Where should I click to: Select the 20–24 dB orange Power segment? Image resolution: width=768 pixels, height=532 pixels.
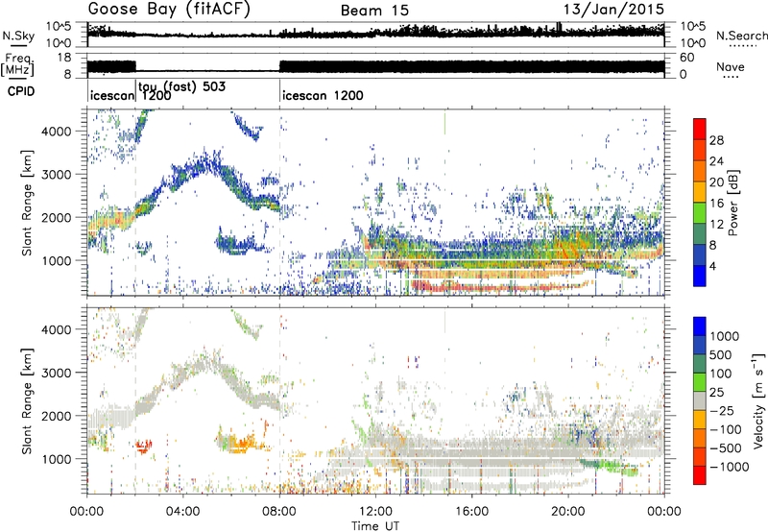coord(700,171)
